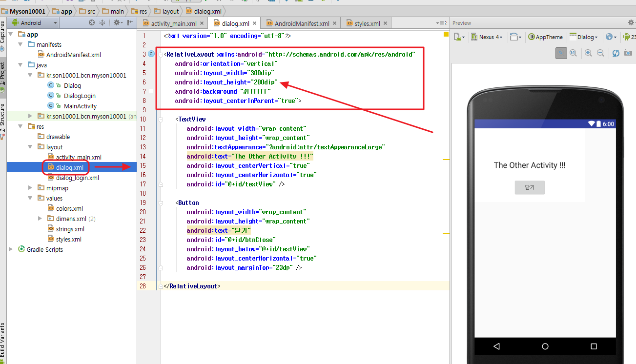The width and height of the screenshot is (636, 364).
Task: Click the actual-size 1:1 zoom icon
Action: tap(573, 53)
